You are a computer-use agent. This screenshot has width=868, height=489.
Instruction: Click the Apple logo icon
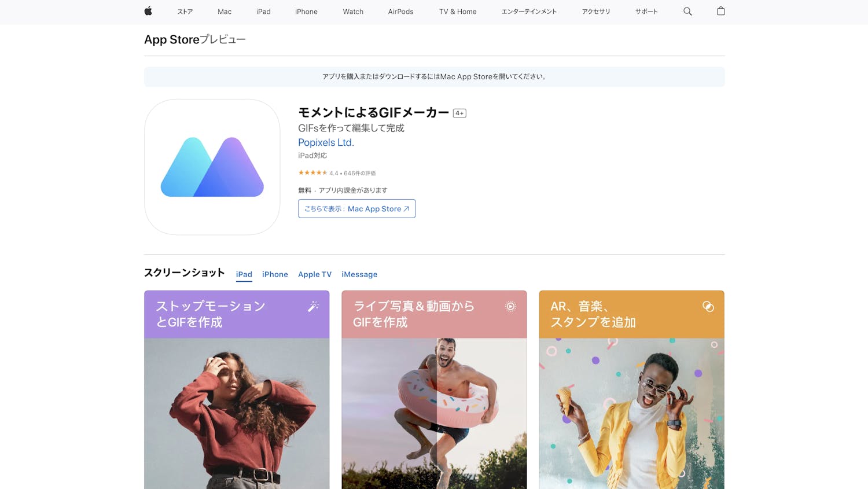148,11
